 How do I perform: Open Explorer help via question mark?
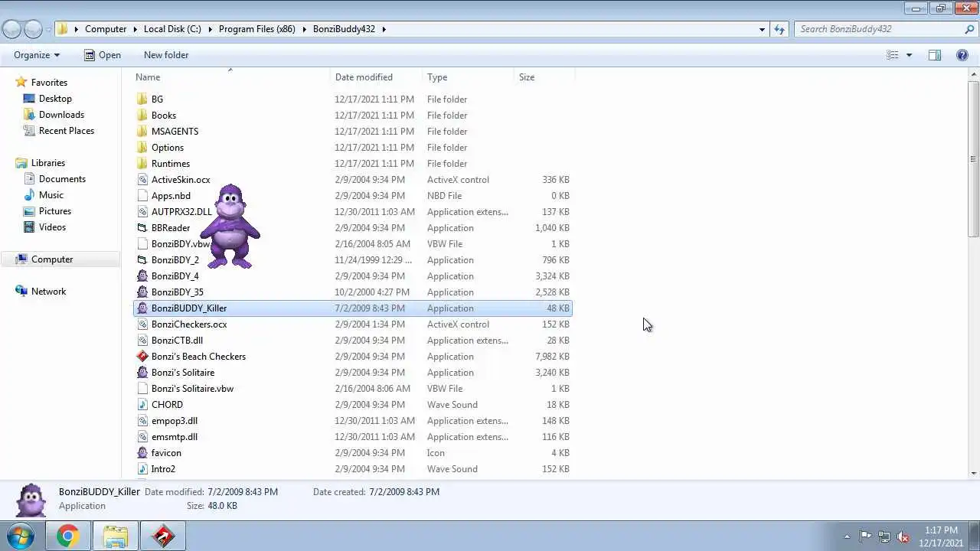coord(962,55)
